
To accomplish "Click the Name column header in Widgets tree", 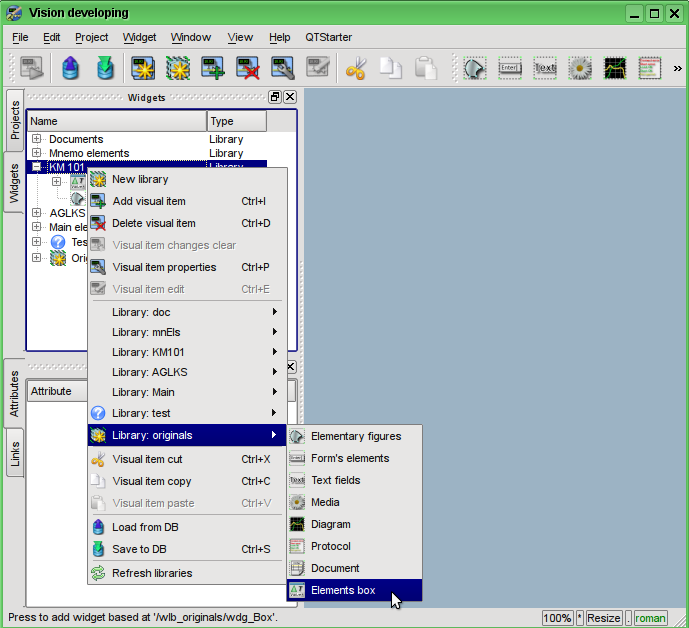I will [x=116, y=121].
